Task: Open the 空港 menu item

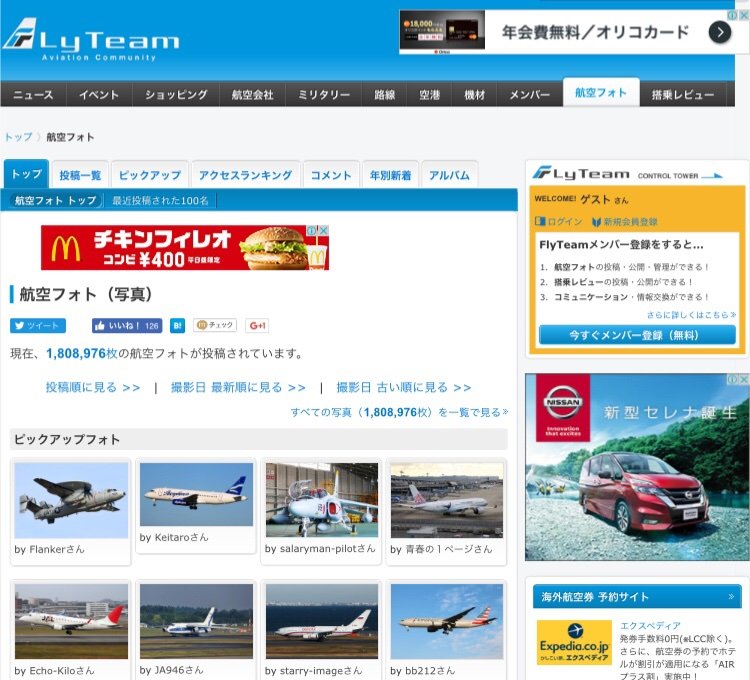Action: point(430,94)
